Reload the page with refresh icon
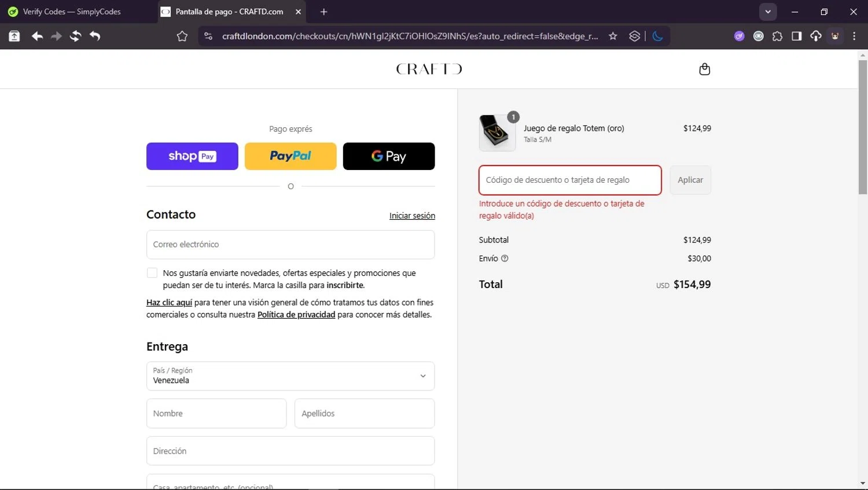This screenshot has height=490, width=868. tap(75, 36)
